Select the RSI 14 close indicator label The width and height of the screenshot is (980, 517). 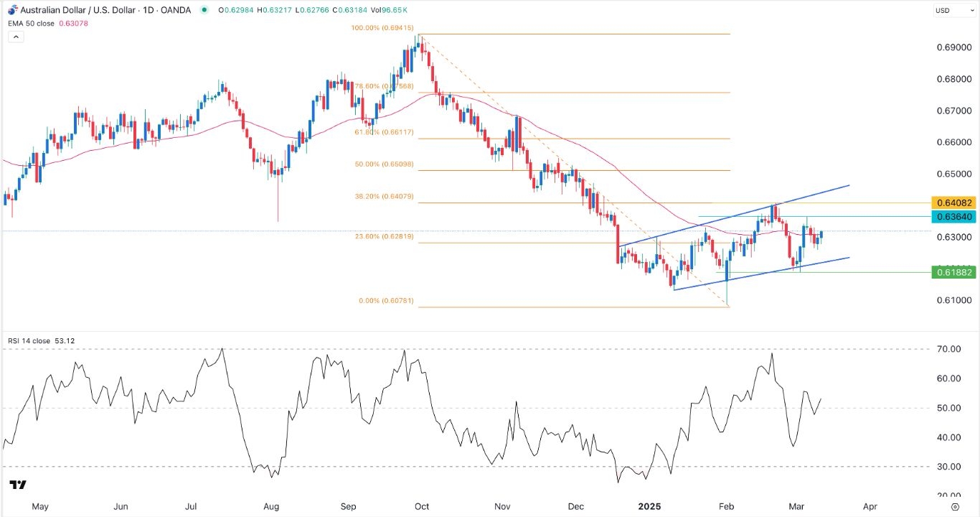pyautogui.click(x=29, y=340)
